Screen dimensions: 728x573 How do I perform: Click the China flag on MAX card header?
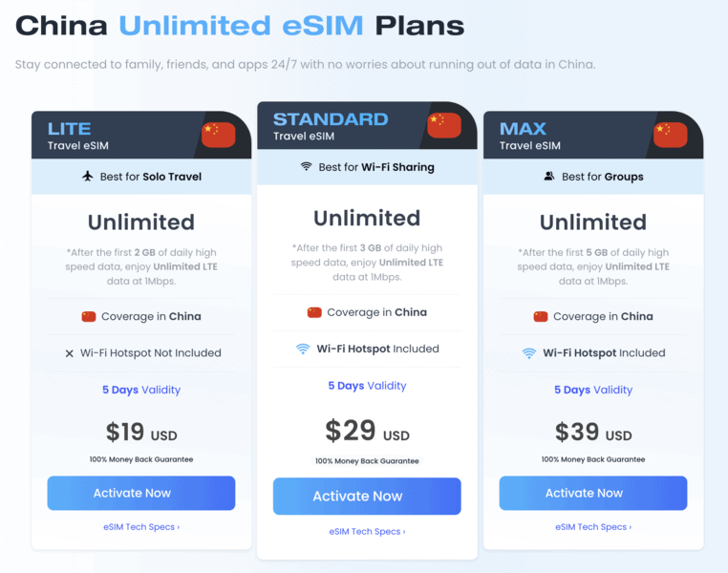[x=670, y=135]
